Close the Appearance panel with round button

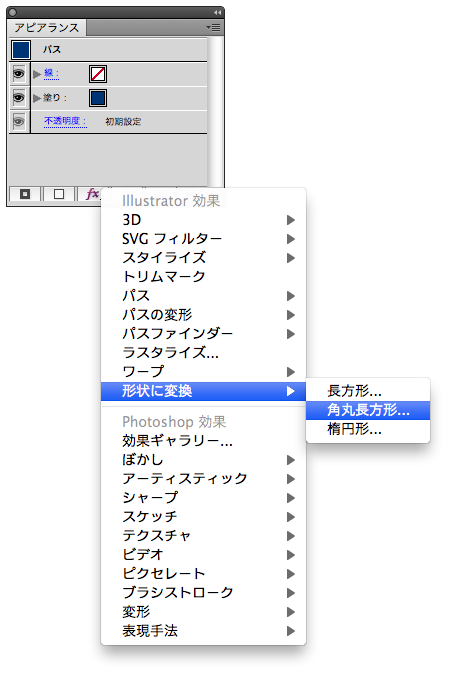pos(12,12)
